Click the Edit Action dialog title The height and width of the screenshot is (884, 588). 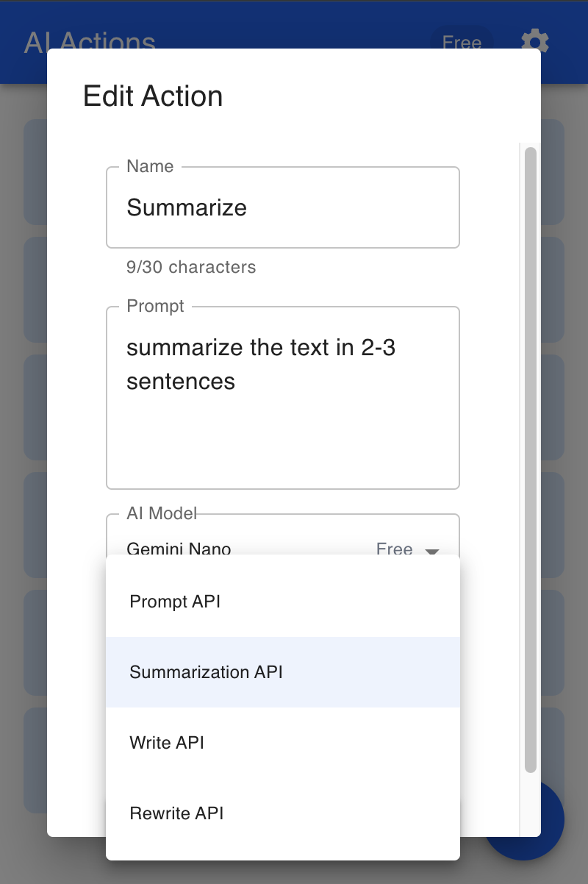tap(153, 96)
